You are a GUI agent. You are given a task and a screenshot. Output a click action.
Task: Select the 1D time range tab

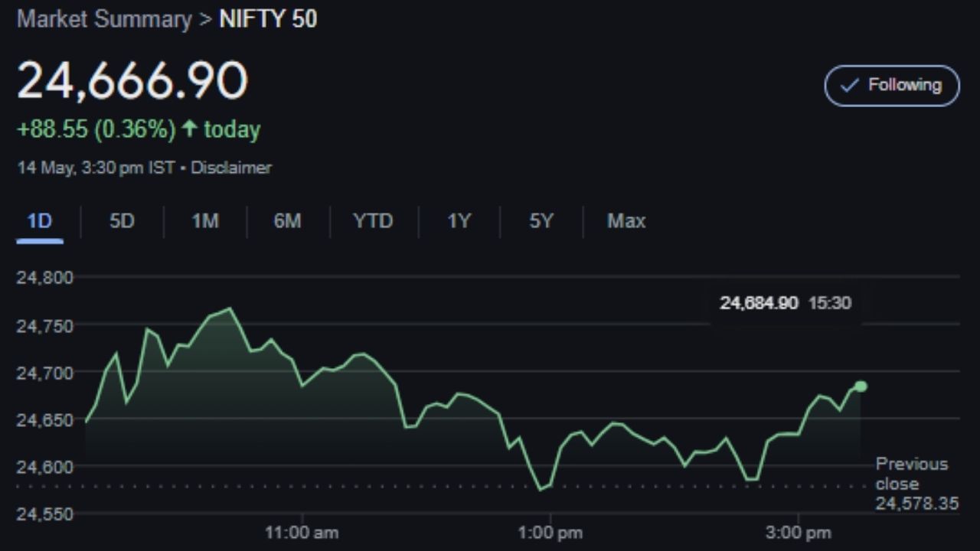(39, 221)
